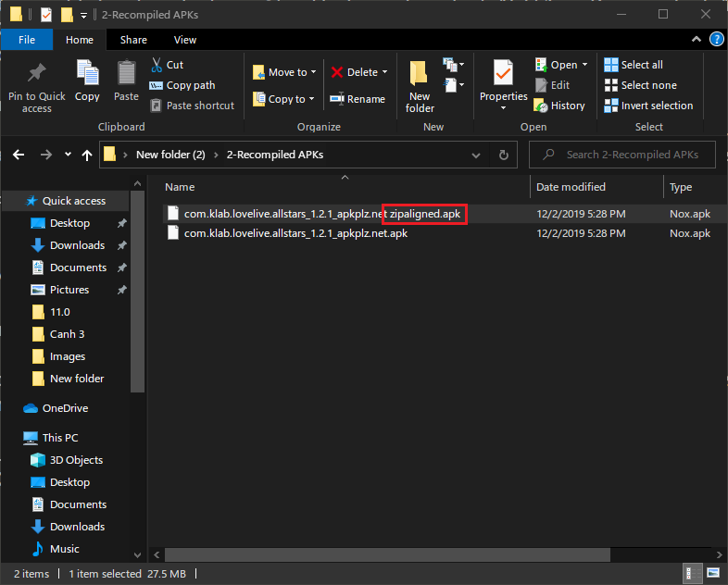Switch to Large icons view in status bar
The image size is (728, 585).
click(x=713, y=573)
